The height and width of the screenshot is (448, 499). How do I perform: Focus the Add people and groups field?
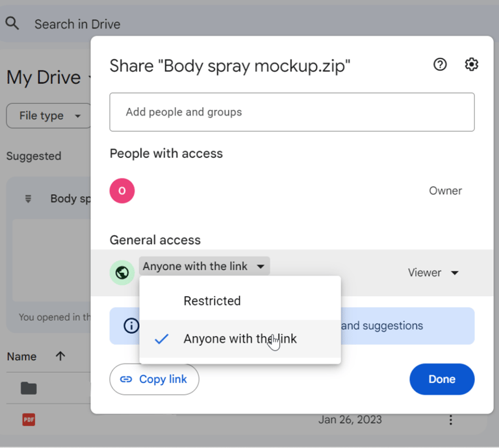tap(292, 112)
